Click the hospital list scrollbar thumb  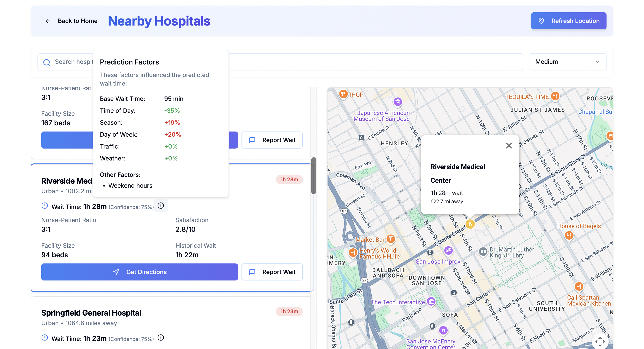tap(313, 176)
